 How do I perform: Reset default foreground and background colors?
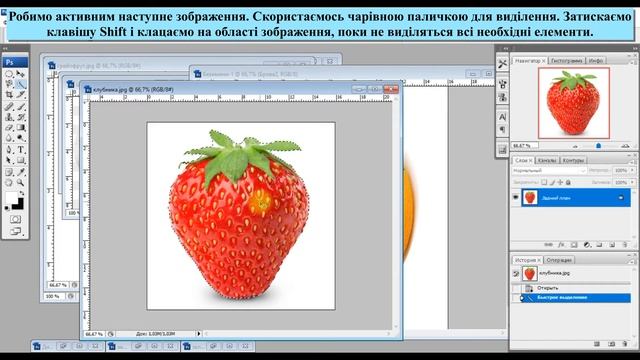pyautogui.click(x=7, y=208)
